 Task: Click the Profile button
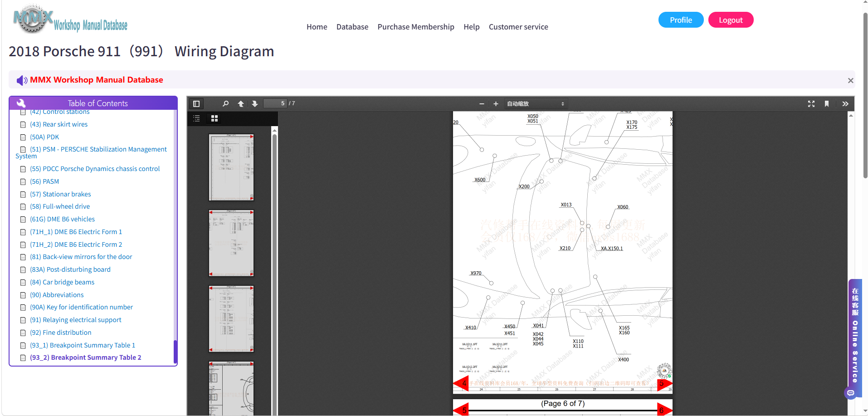681,20
